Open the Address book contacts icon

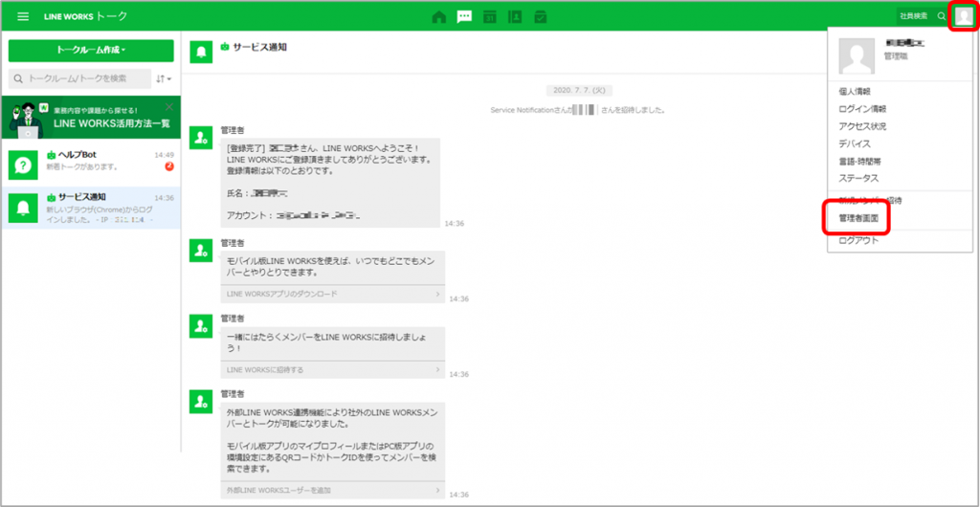coord(515,17)
